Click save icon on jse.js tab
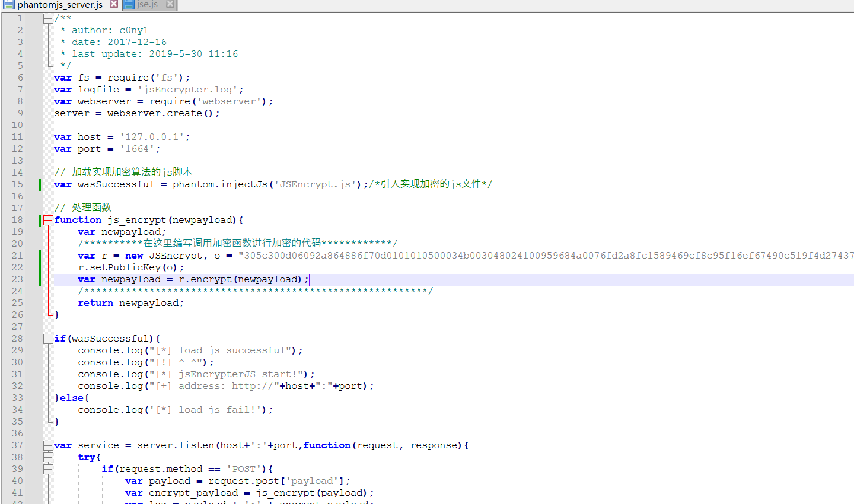The image size is (854, 504). pyautogui.click(x=129, y=5)
